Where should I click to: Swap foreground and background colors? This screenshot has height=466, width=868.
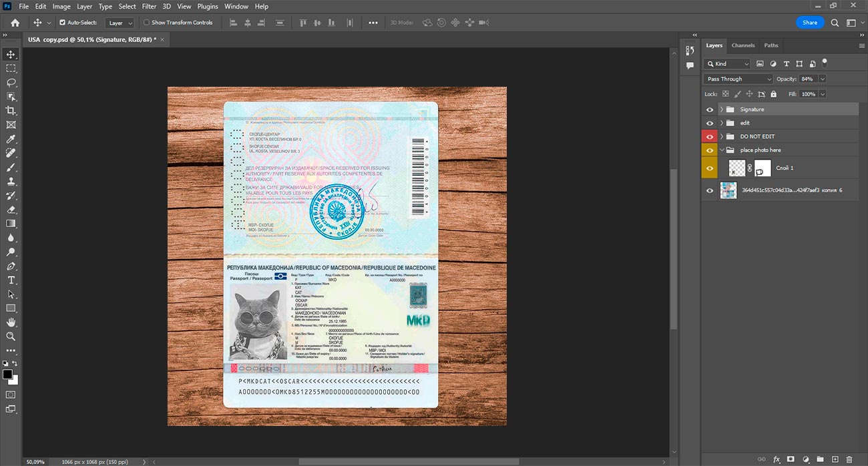[x=15, y=363]
